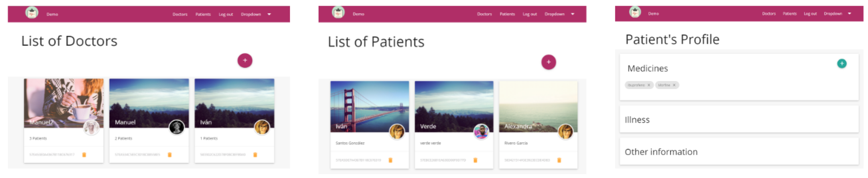The height and width of the screenshot is (178, 868).
Task: Click the app logo above List of Doctors
Action: [x=32, y=13]
